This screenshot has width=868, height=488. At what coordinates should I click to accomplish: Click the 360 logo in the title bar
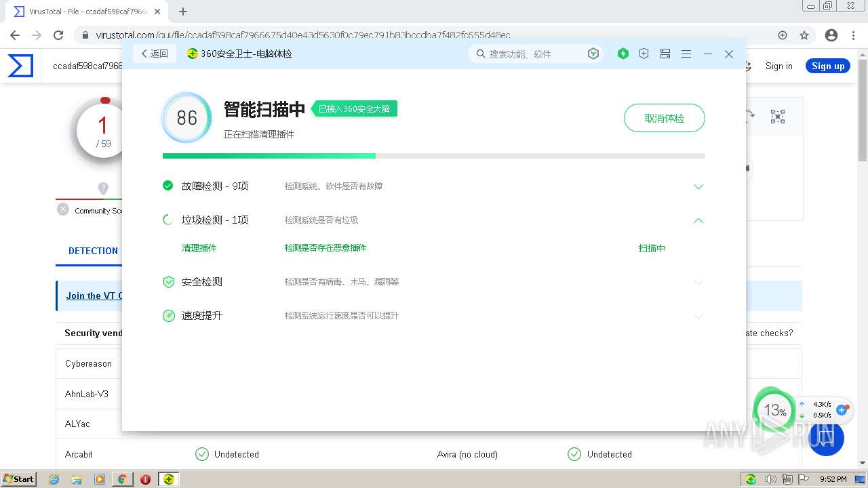click(x=193, y=54)
